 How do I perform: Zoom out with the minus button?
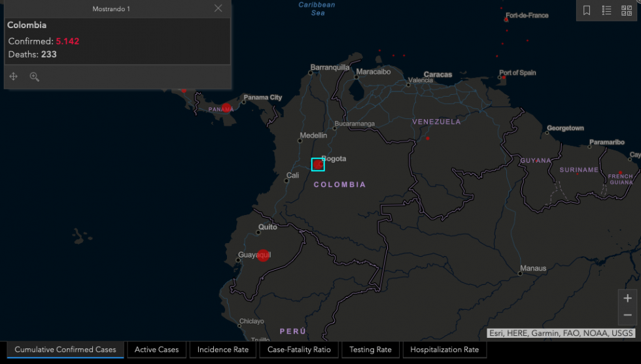(x=627, y=315)
